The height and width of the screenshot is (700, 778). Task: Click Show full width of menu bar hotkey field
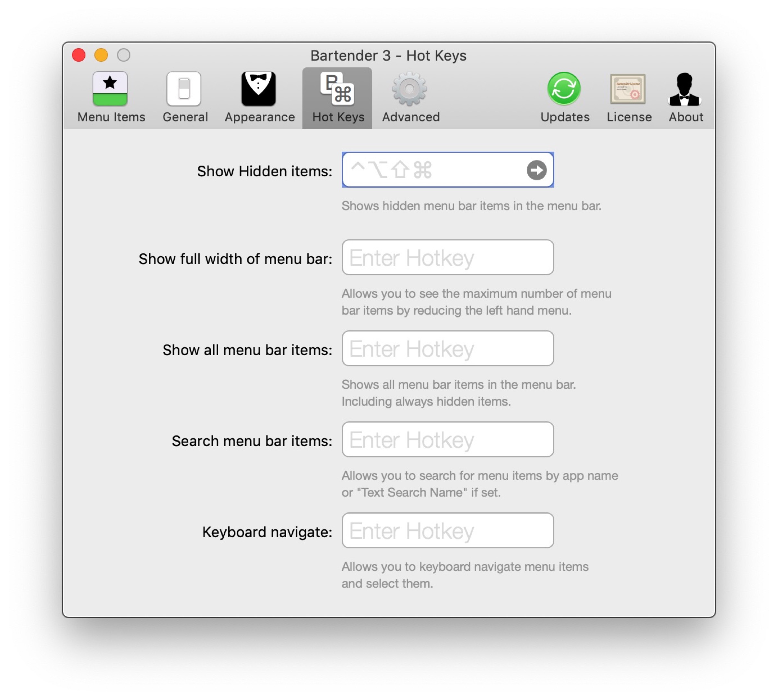(447, 257)
